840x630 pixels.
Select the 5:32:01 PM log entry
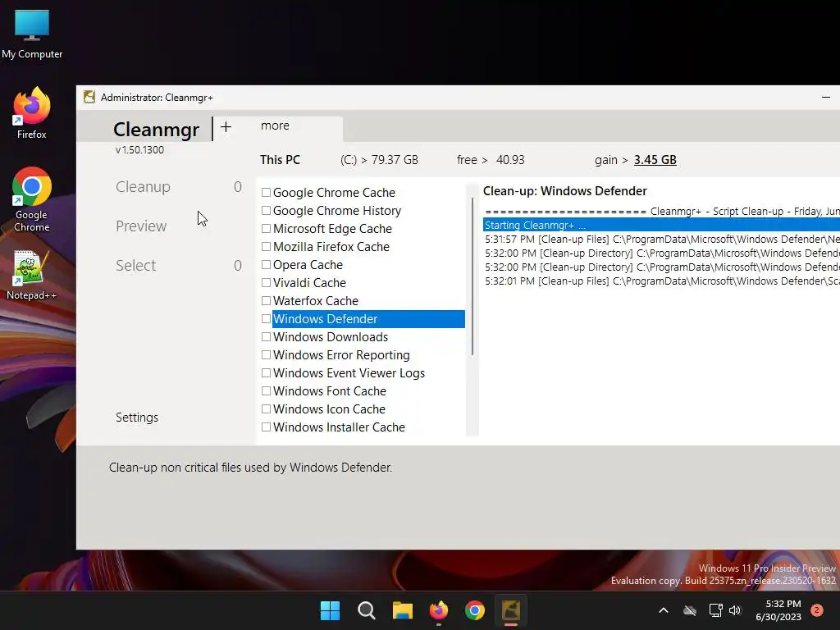coord(662,281)
